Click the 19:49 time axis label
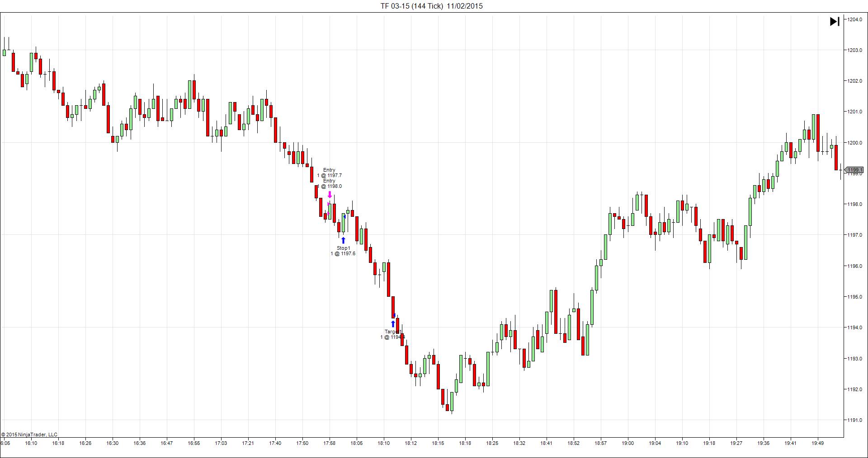The height and width of the screenshot is (458, 868). tap(818, 443)
